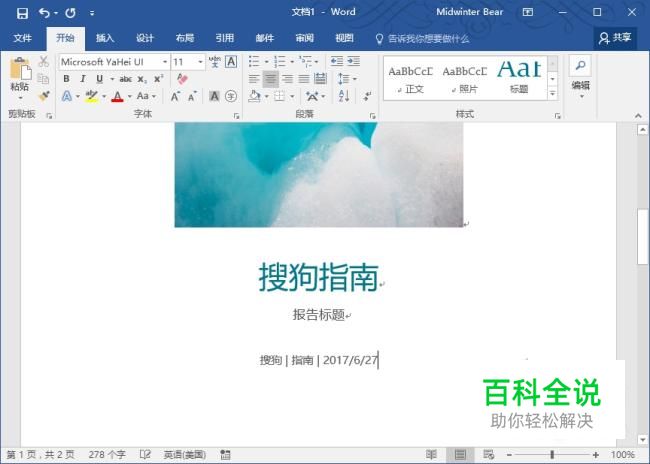The height and width of the screenshot is (464, 650).
Task: Switch to the 设计 tab
Action: tap(145, 38)
